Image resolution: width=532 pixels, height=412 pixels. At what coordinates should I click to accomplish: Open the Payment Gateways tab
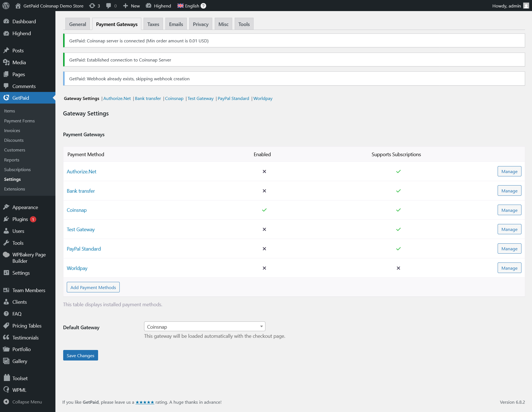(117, 24)
